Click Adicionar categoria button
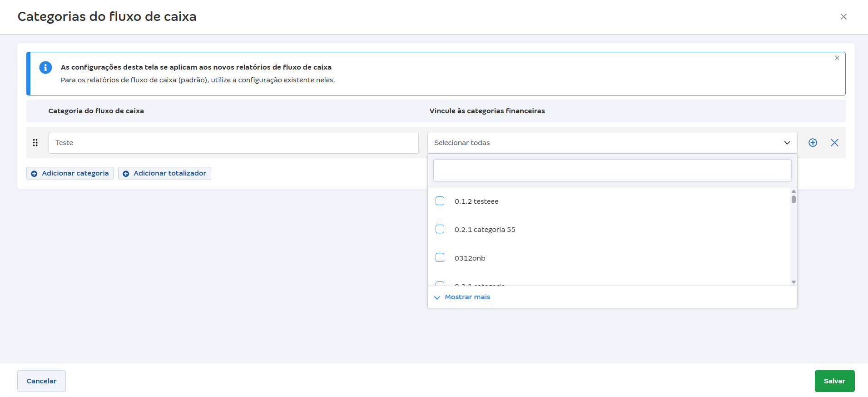Image resolution: width=868 pixels, height=397 pixels. [x=70, y=173]
